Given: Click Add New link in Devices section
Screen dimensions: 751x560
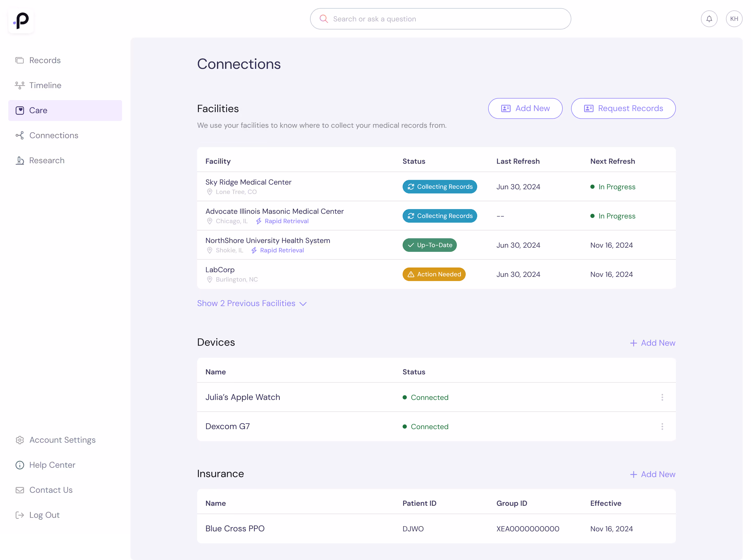Looking at the screenshot, I should (x=652, y=343).
